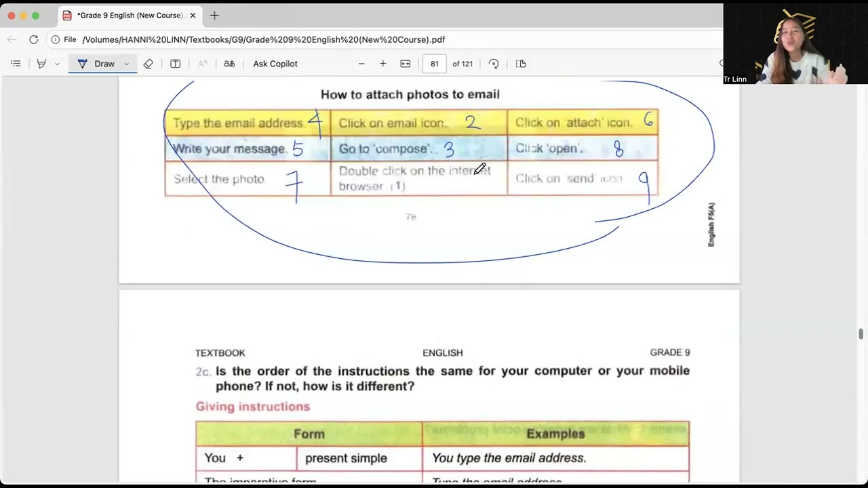Zoom in with the plus icon
The image size is (868, 488).
point(383,64)
